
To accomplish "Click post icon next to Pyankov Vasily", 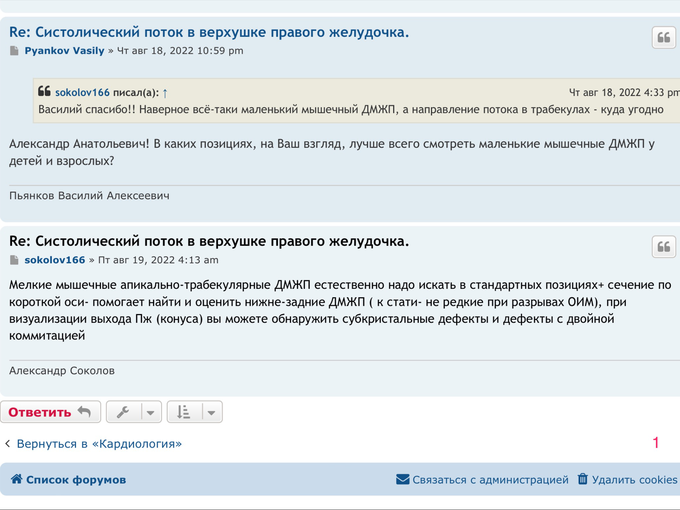I will [14, 51].
